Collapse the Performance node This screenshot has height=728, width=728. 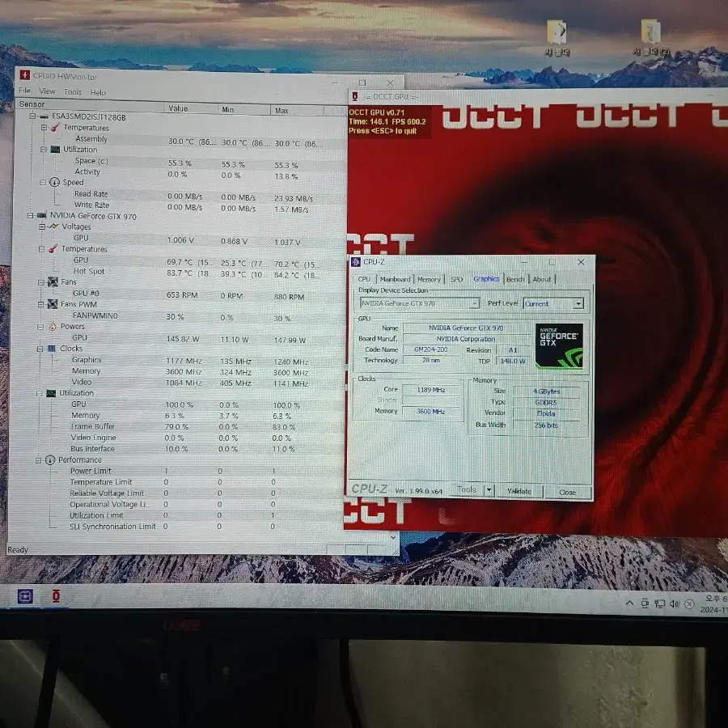pyautogui.click(x=39, y=460)
